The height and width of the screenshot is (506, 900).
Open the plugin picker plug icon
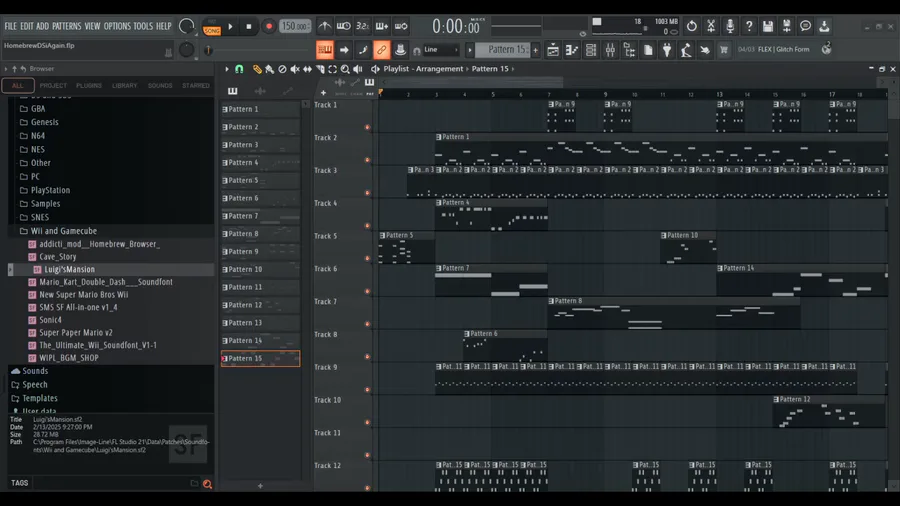667,50
